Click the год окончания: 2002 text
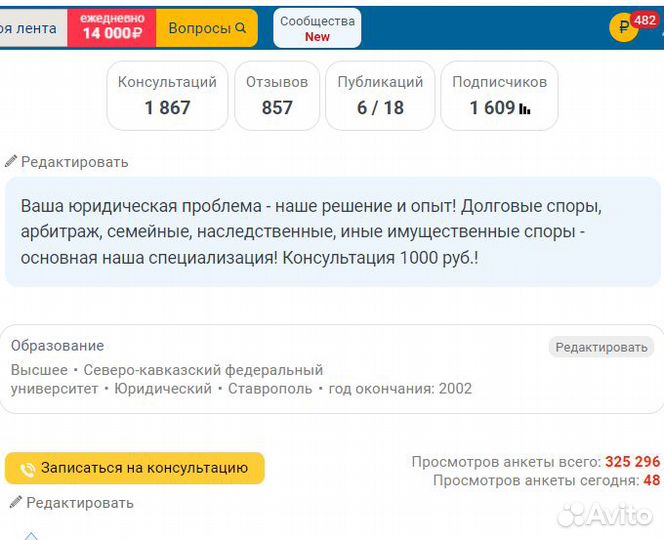This screenshot has height=540, width=664. [400, 388]
